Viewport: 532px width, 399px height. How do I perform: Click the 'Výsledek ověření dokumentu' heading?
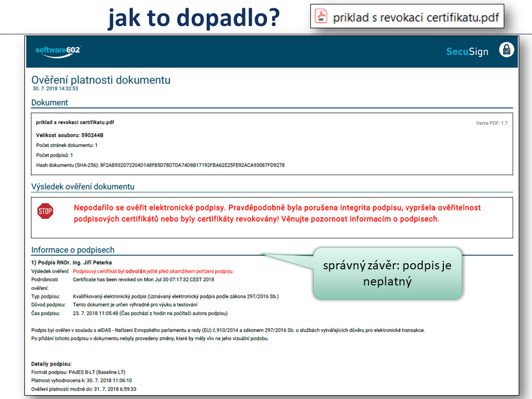tap(83, 187)
